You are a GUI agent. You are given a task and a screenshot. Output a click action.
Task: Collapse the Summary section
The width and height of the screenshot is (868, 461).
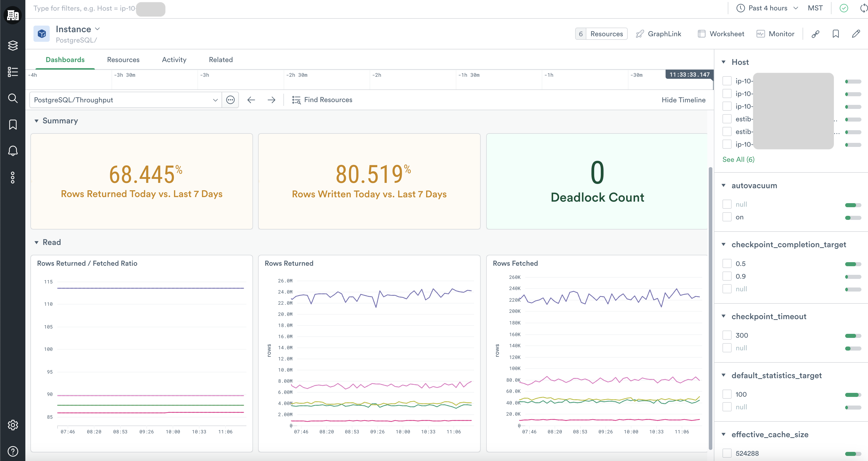tap(37, 121)
